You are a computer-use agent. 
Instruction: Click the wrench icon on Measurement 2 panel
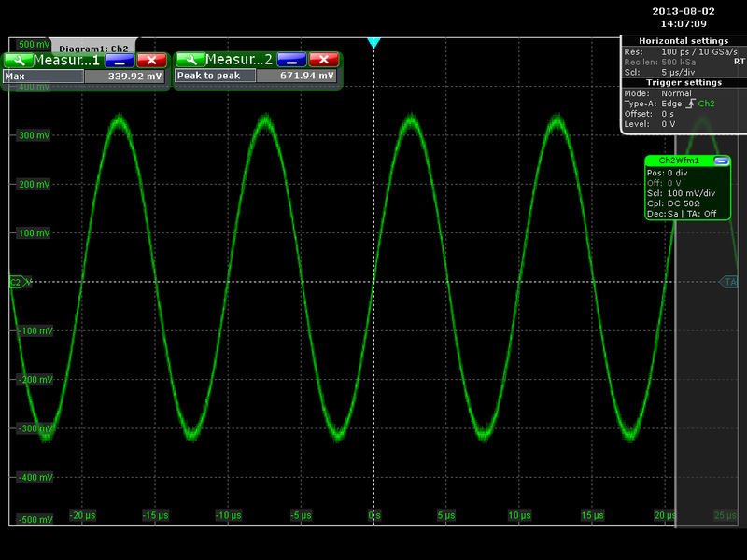coord(193,59)
